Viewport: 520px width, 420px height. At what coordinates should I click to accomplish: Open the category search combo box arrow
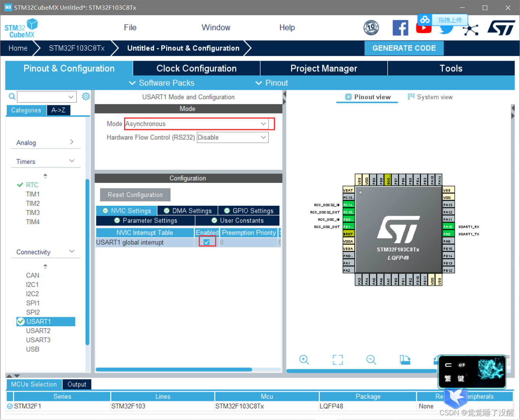click(x=71, y=96)
